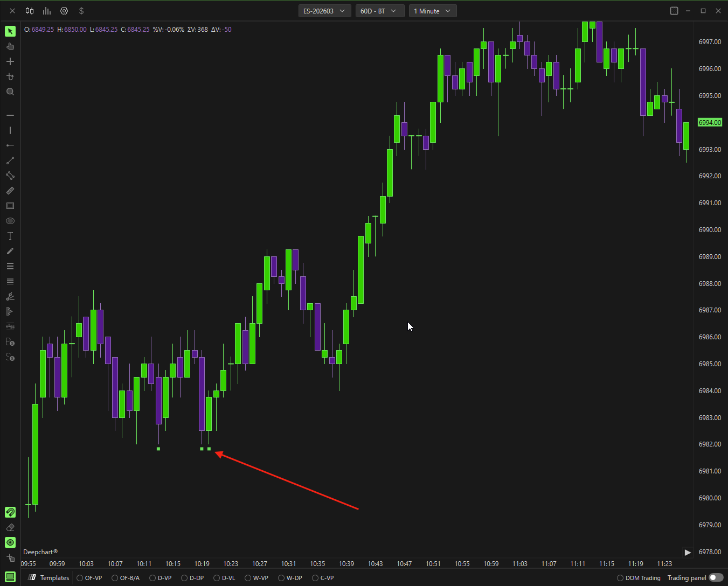Viewport: 728px width, 586px height.
Task: Select the ellipse drawing tool
Action: [10, 221]
